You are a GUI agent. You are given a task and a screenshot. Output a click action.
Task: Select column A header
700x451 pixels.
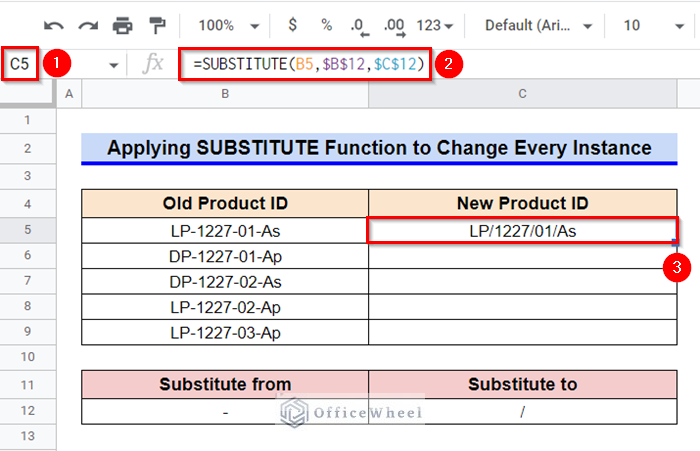tap(69, 94)
